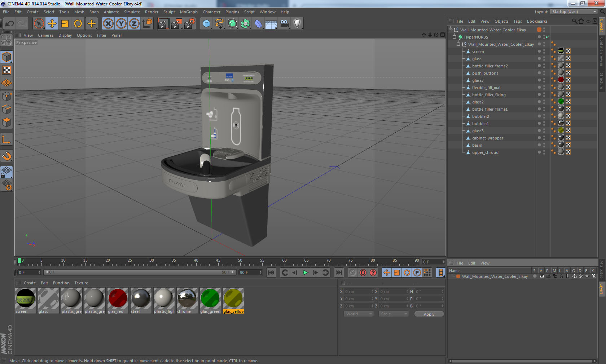Activate the Rotate tool
Image resolution: width=606 pixels, height=364 pixels.
(78, 24)
